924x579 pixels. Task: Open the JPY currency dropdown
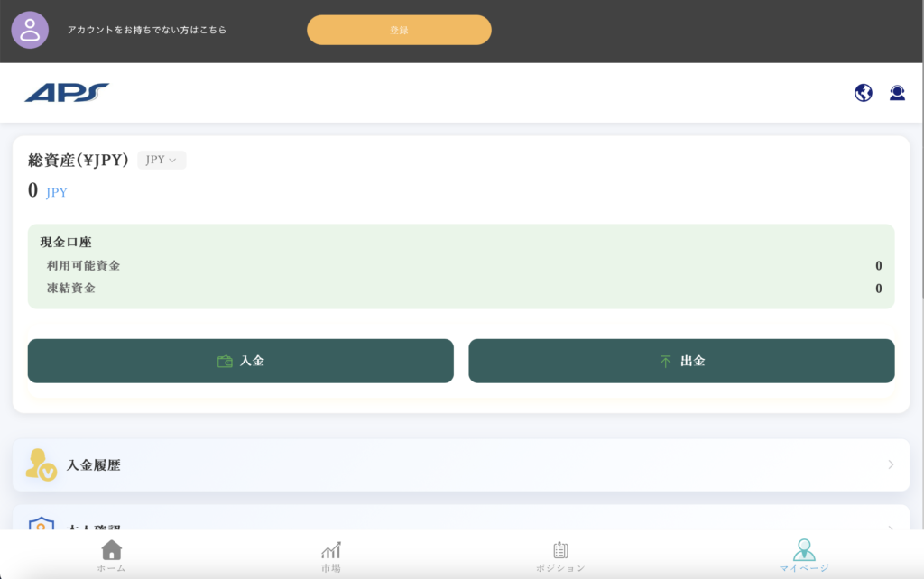162,160
